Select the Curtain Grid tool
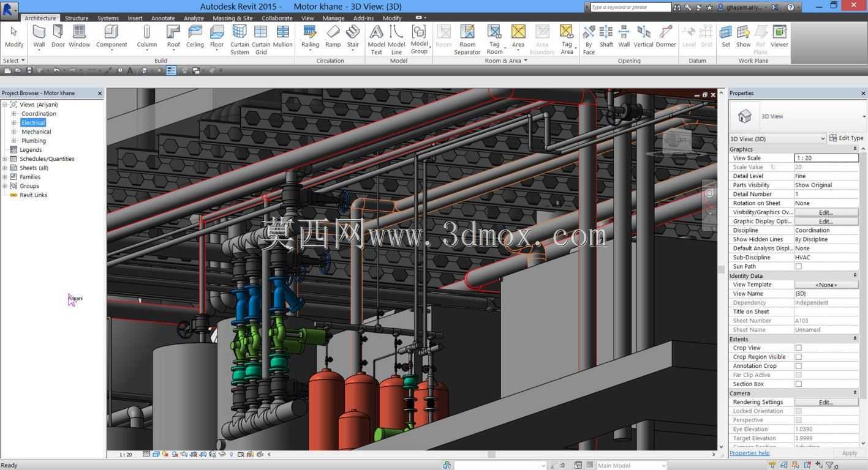This screenshot has height=470, width=868. [x=261, y=40]
